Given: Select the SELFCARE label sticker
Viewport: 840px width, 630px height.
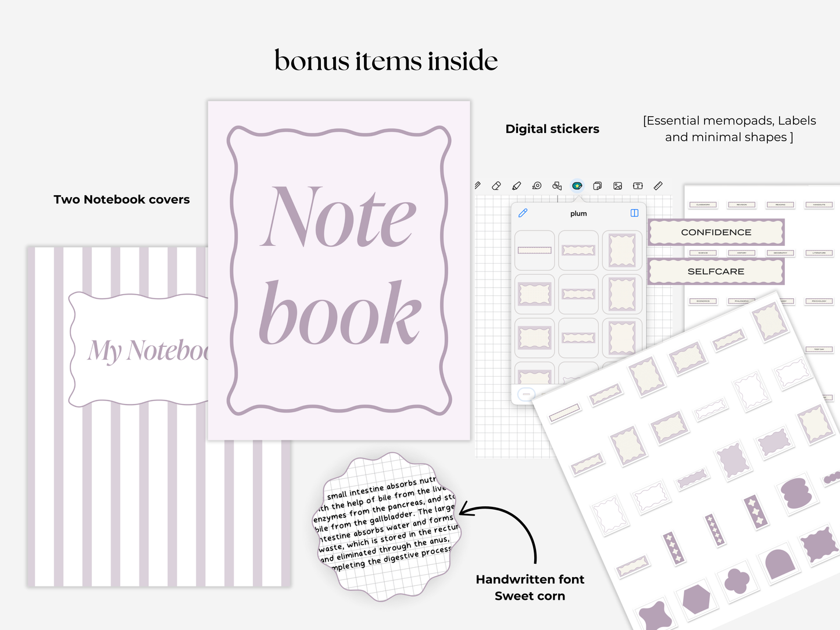Looking at the screenshot, I should point(716,271).
